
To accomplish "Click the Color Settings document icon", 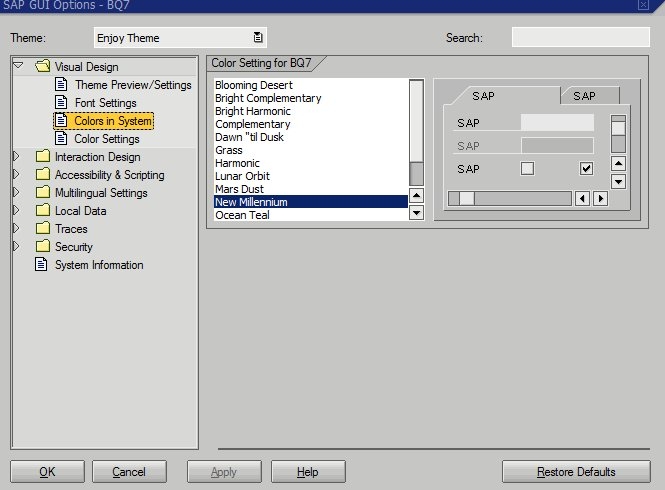I will (61, 138).
